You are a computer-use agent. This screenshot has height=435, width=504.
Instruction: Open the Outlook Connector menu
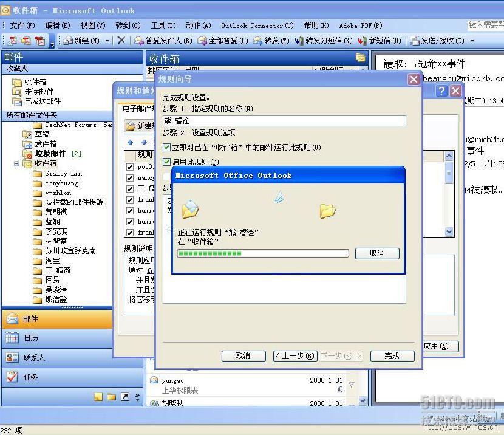(x=257, y=26)
